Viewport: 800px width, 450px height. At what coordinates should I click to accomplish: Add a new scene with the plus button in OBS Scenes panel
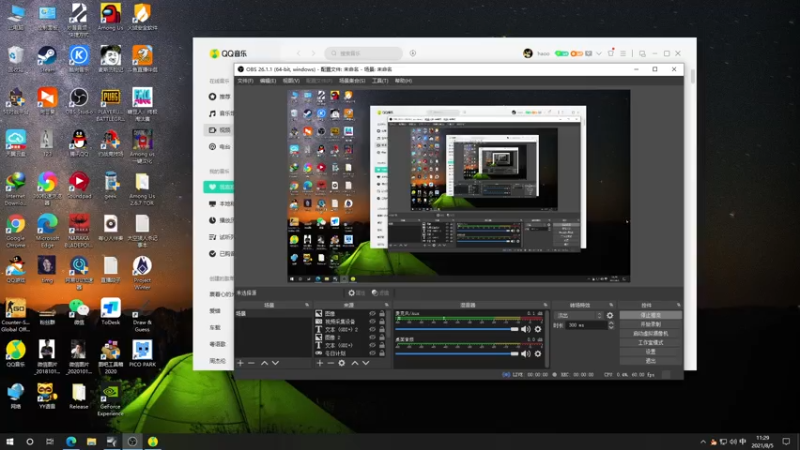[x=240, y=363]
